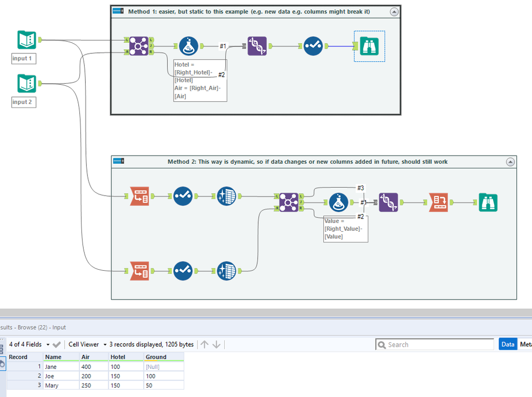532x397 pixels.
Task: Click the Join tool in Method 2
Action: click(289, 202)
